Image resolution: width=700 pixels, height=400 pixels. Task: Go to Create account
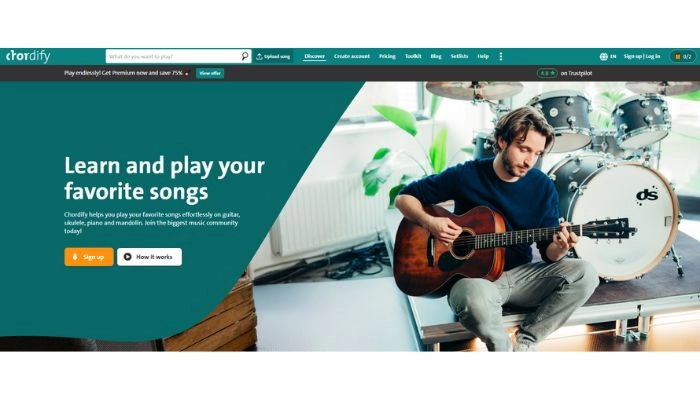pyautogui.click(x=352, y=56)
